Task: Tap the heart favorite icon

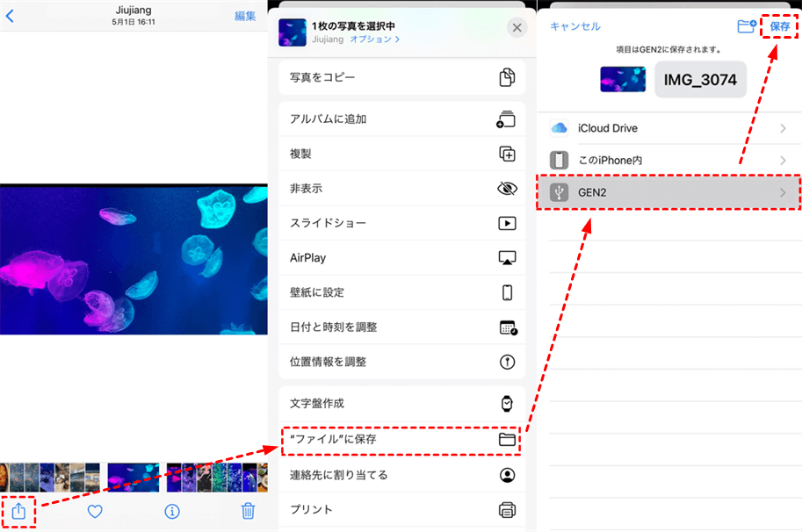Action: (x=96, y=511)
